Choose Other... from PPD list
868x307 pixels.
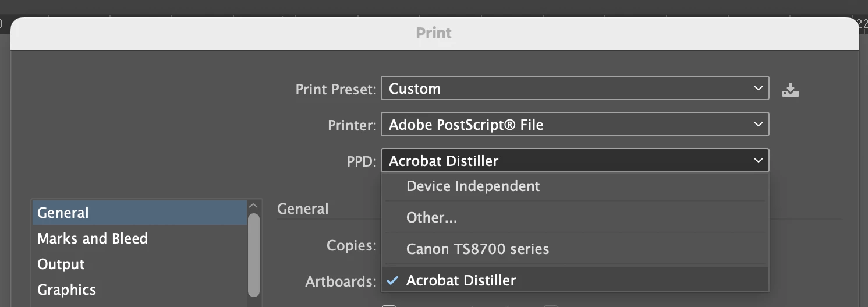click(x=575, y=217)
